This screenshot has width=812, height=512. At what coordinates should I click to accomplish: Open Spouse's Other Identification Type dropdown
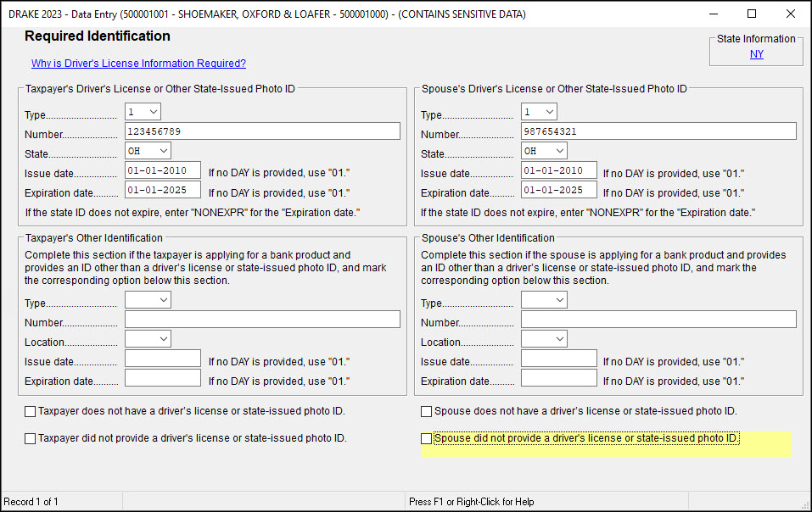[544, 300]
